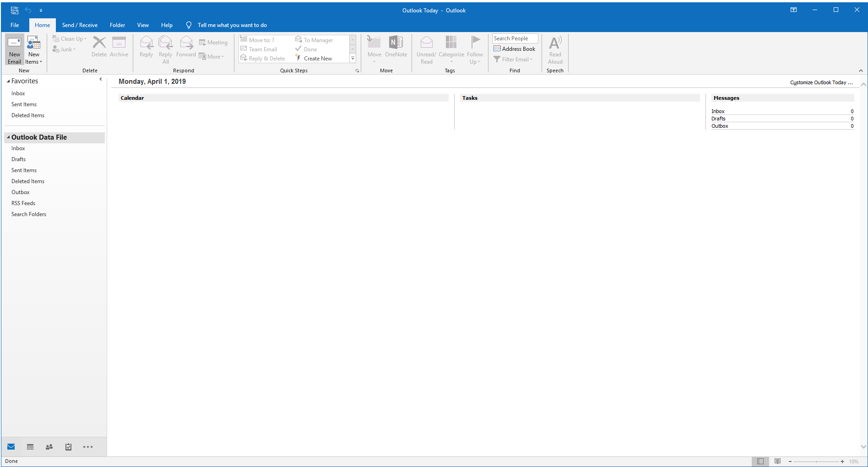Image resolution: width=868 pixels, height=467 pixels.
Task: Switch to the Send / Receive tab
Action: [80, 25]
